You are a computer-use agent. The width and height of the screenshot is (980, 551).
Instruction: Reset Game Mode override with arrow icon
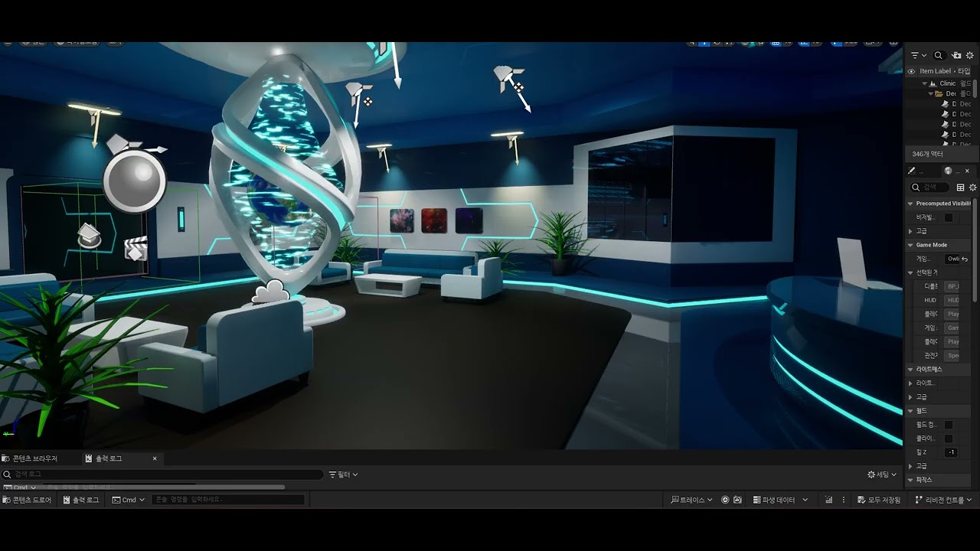[965, 259]
